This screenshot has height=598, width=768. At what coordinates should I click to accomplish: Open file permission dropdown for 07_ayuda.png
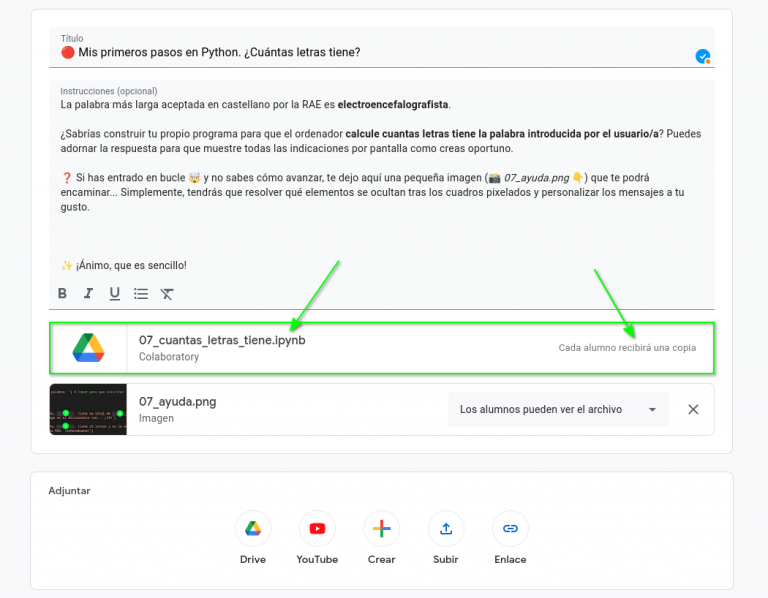558,410
